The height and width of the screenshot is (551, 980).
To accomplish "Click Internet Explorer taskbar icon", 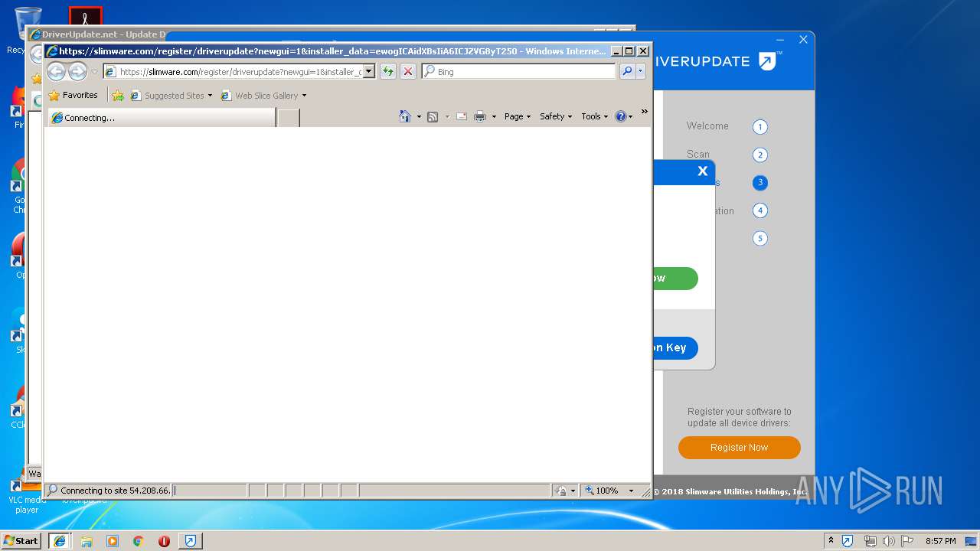I will pos(60,540).
